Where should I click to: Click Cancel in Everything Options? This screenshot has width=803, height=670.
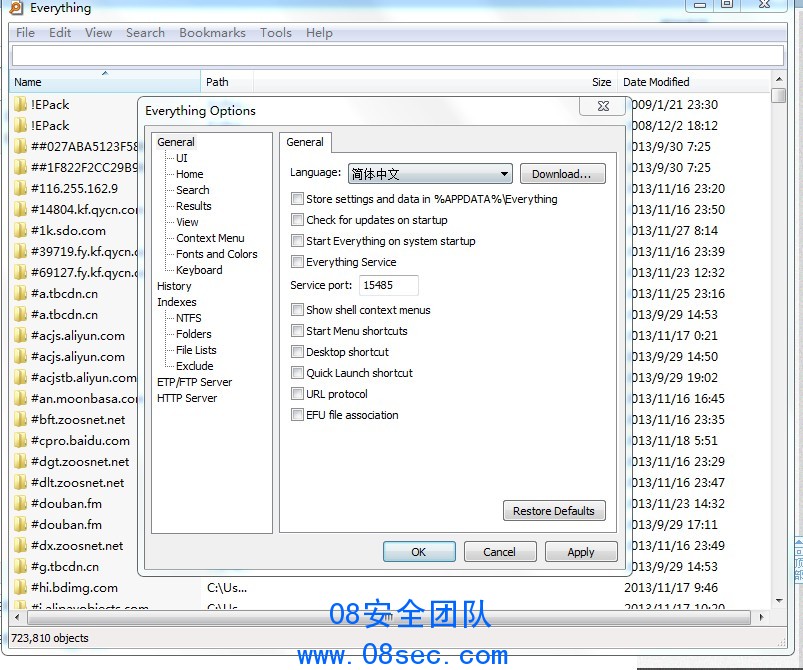[x=500, y=552]
